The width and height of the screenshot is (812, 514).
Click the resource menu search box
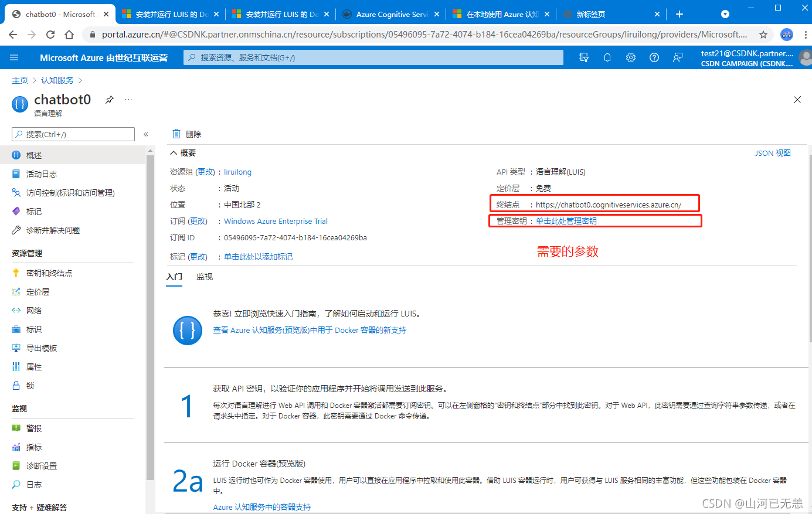click(73, 134)
